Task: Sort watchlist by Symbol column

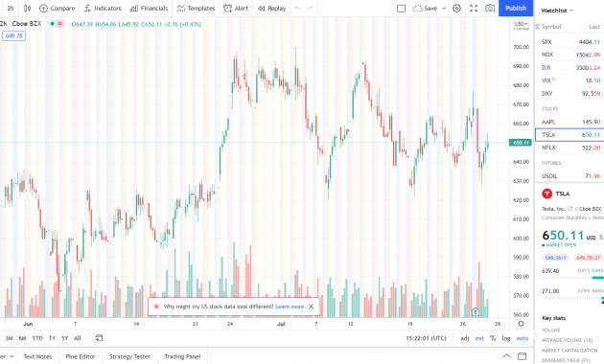Action: point(551,27)
